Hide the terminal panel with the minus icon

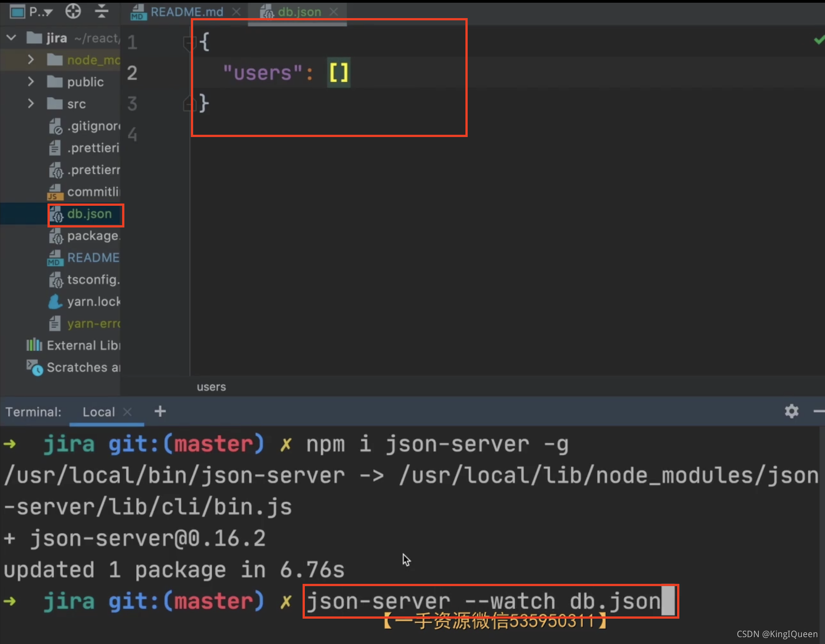pyautogui.click(x=820, y=411)
